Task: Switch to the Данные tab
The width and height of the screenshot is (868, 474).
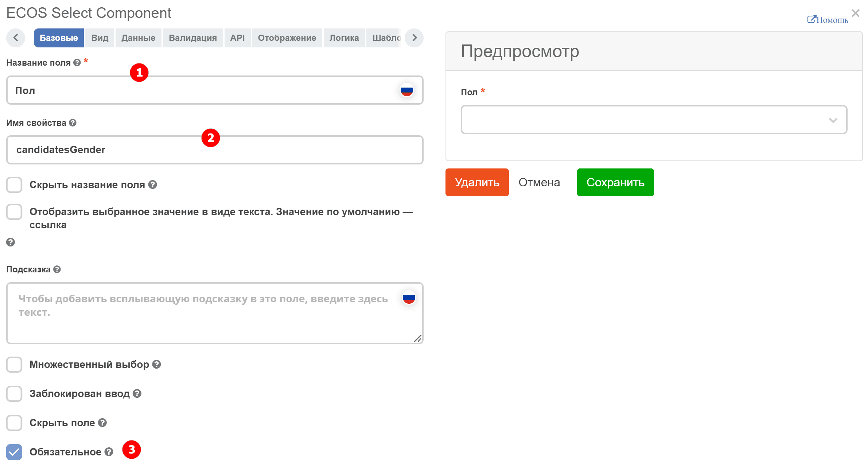Action: point(138,38)
